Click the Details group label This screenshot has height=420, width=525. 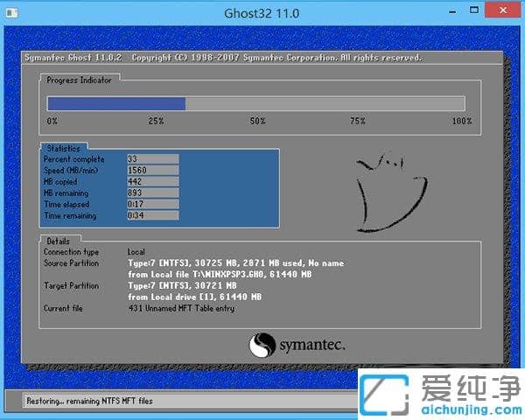tap(59, 241)
